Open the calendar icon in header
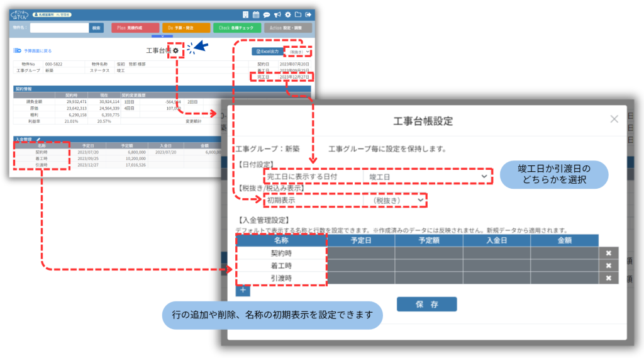Image resolution: width=644 pixels, height=358 pixels. (x=256, y=14)
